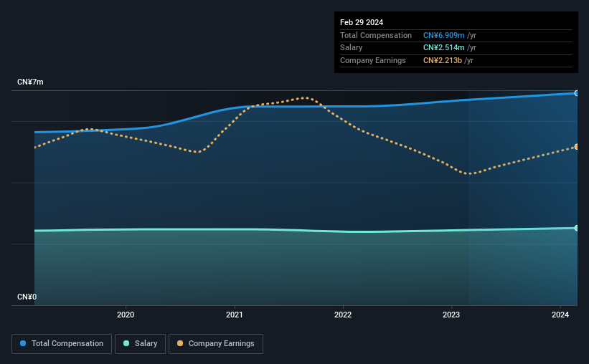Click the Feb 29 2024 tooltip date
The image size is (589, 364).
[x=362, y=22]
